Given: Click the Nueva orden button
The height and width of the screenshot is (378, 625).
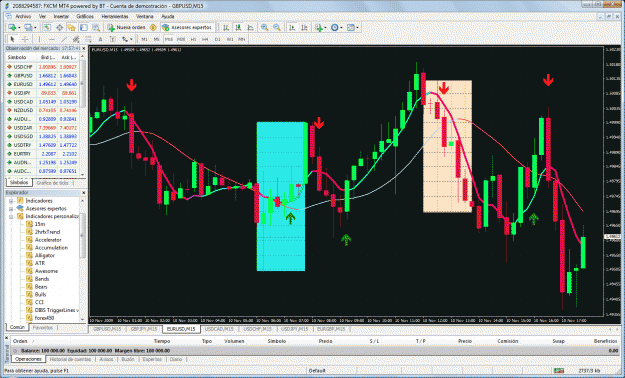Looking at the screenshot, I should coord(127,28).
